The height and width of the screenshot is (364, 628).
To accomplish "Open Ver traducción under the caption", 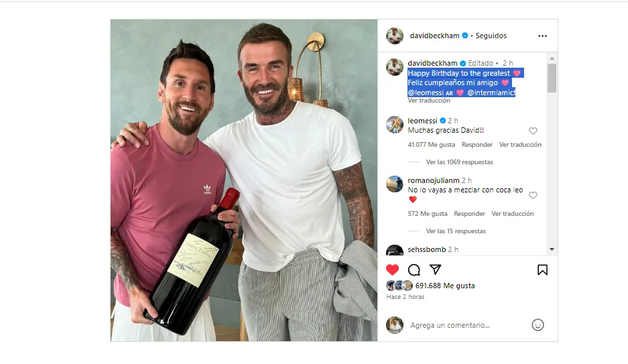I will 429,101.
